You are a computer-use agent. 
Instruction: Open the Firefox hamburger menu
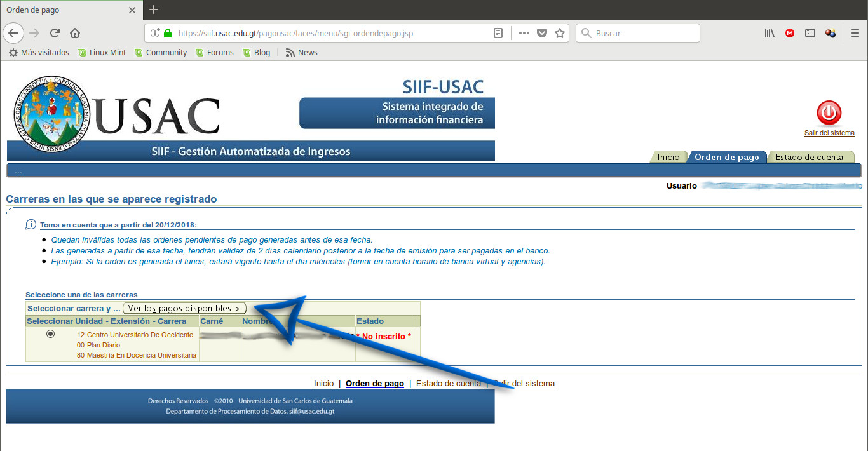click(855, 33)
